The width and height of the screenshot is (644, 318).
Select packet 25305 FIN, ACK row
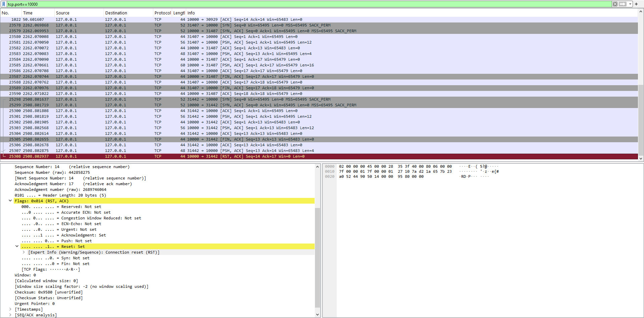201,139
